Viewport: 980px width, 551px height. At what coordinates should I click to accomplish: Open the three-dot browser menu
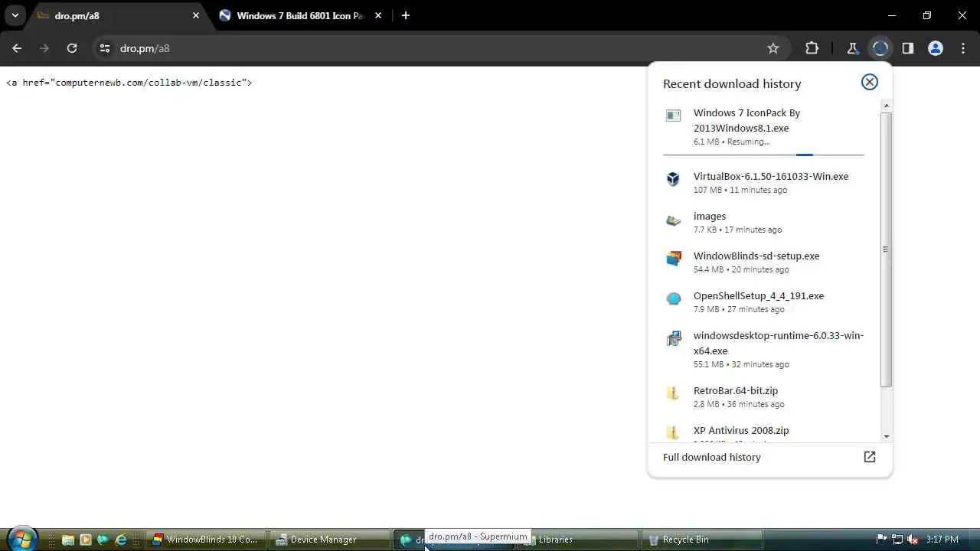click(x=962, y=48)
